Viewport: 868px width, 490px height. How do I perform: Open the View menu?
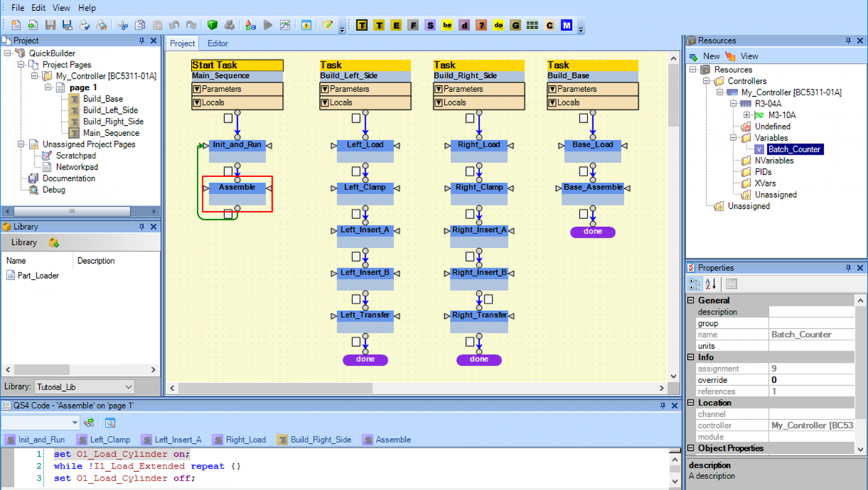point(61,8)
